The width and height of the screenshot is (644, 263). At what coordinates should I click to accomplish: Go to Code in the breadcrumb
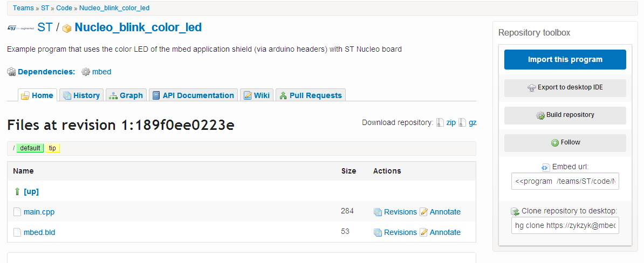64,8
